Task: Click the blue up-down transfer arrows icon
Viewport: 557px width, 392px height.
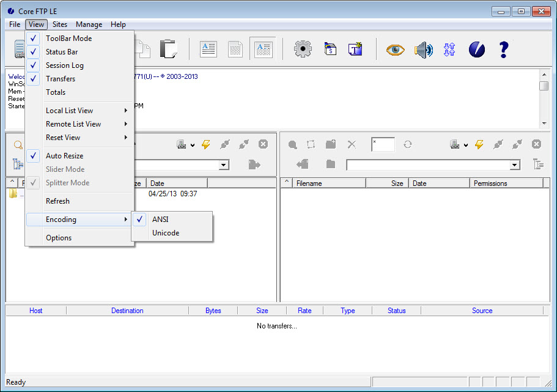Action: coord(449,50)
